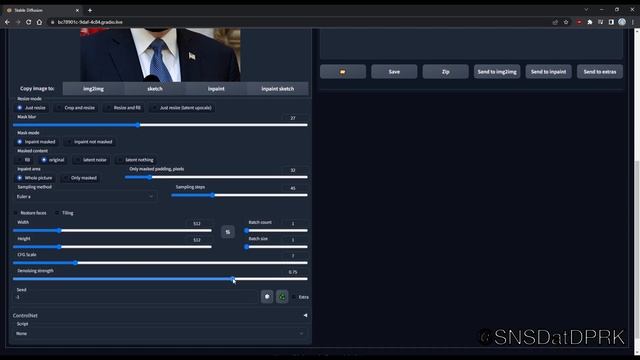
Task: Choose Resize and fill mode
Action: pos(123,108)
